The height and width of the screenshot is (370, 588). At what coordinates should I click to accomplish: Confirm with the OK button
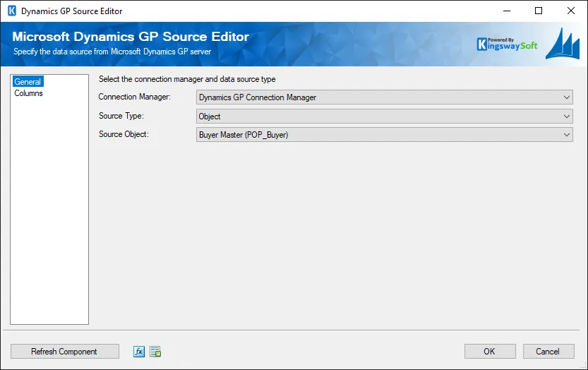[490, 352]
